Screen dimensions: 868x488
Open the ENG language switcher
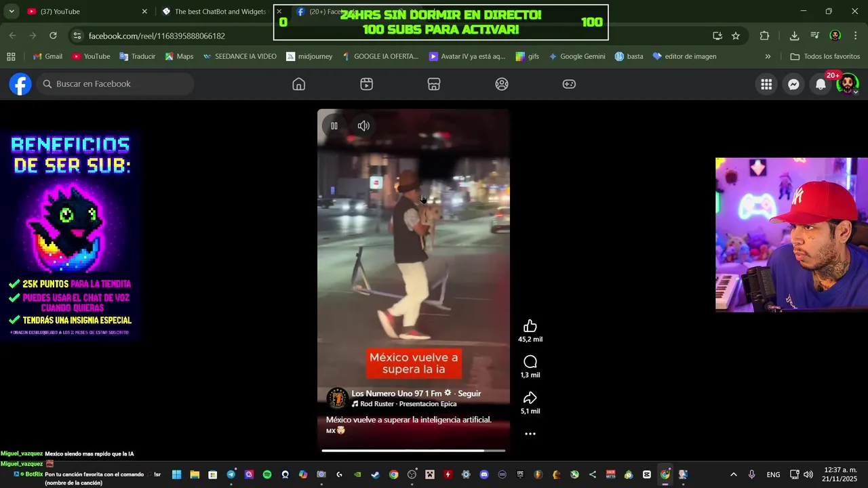pyautogui.click(x=773, y=474)
